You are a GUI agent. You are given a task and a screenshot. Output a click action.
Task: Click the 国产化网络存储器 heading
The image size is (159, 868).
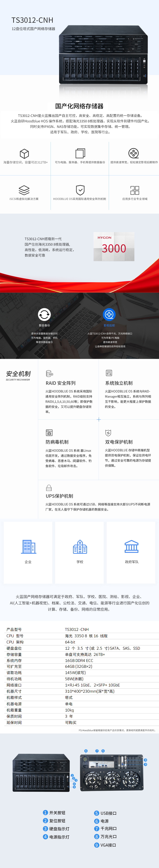pyautogui.click(x=79, y=106)
